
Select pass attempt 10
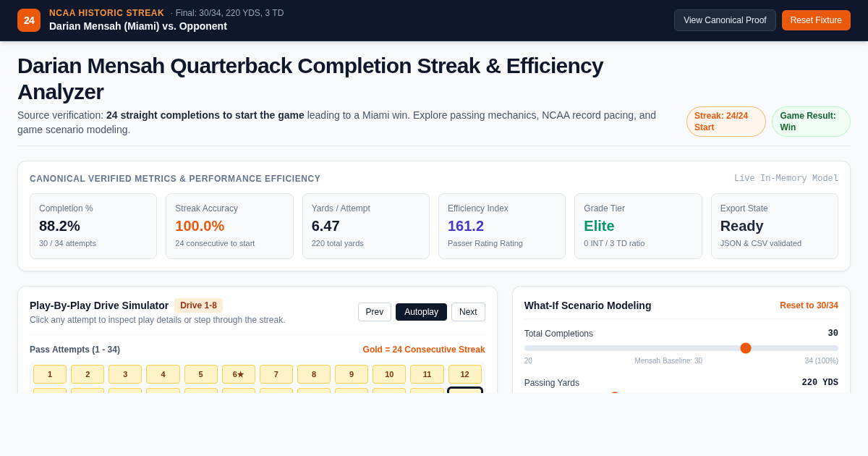tap(389, 374)
